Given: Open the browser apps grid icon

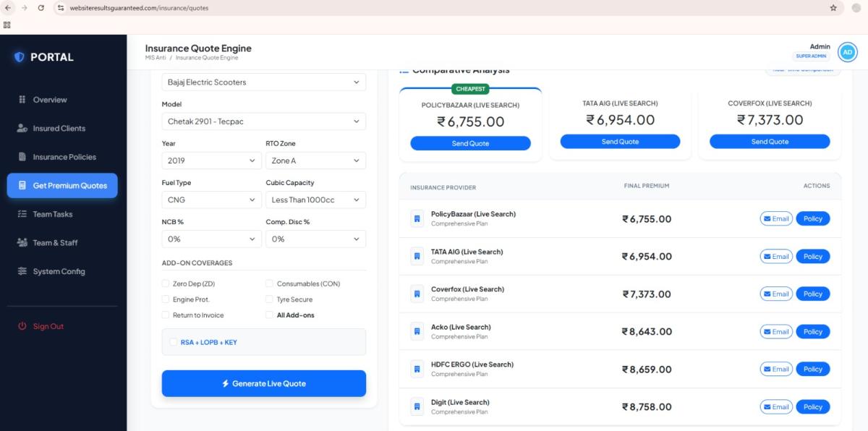Looking at the screenshot, I should [x=7, y=24].
